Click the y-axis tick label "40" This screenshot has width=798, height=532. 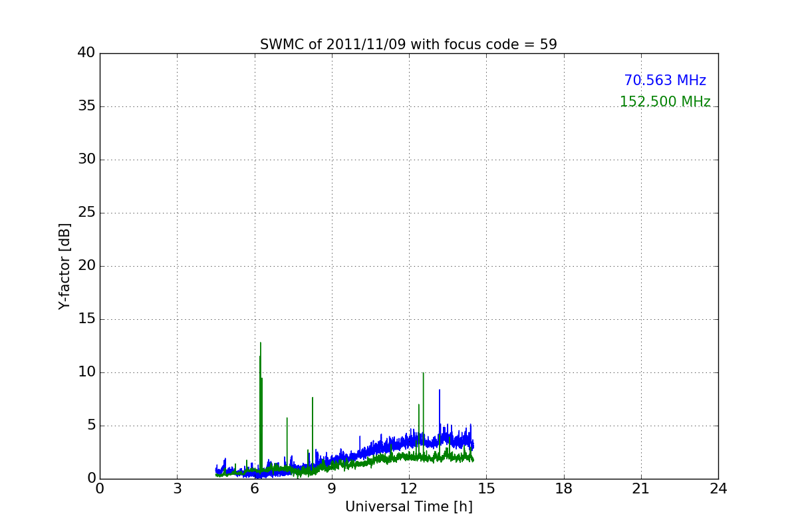(x=86, y=53)
